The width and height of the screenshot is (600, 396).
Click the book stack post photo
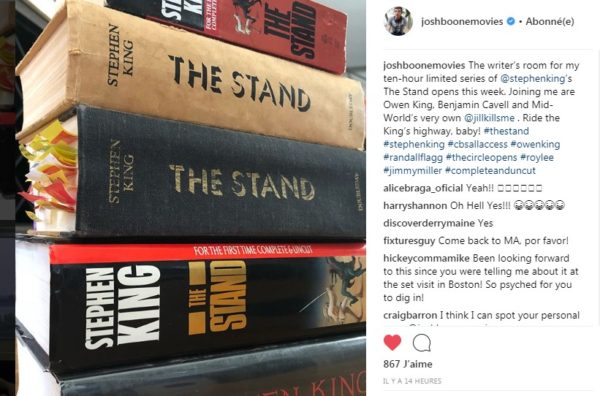tap(191, 198)
